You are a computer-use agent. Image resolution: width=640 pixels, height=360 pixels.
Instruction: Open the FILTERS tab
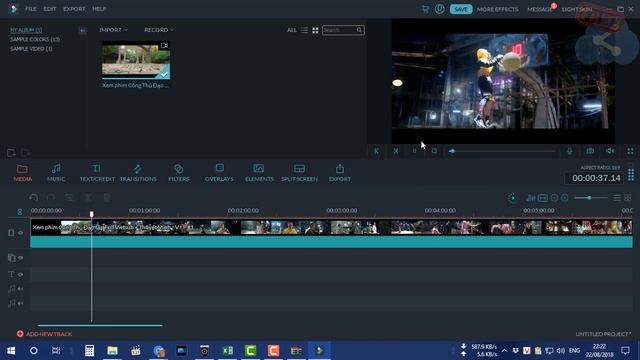(x=179, y=173)
